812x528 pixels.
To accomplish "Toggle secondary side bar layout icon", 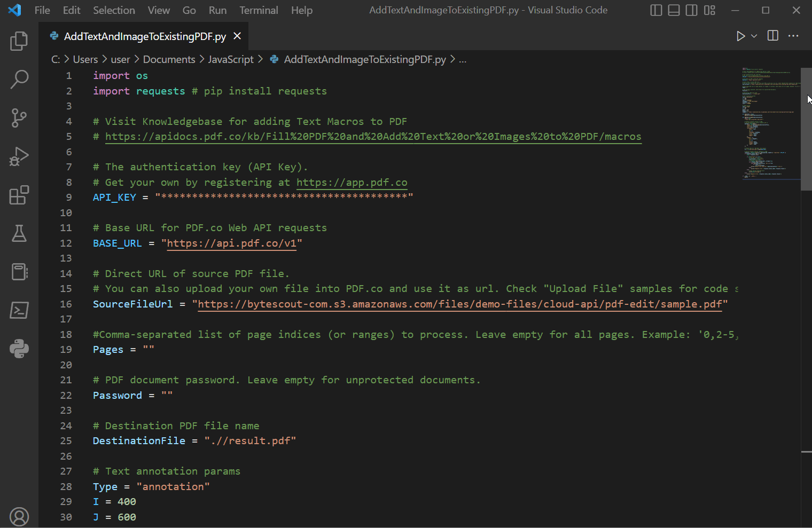I will coord(691,10).
